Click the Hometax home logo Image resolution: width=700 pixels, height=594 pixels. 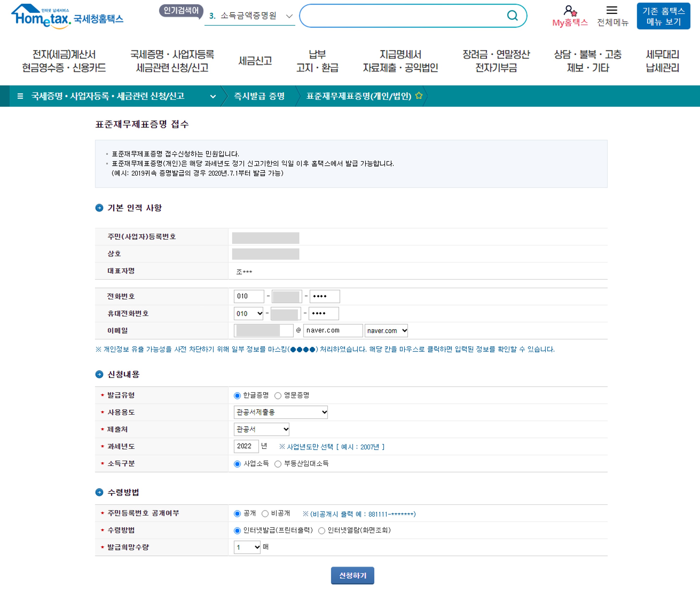pyautogui.click(x=67, y=16)
